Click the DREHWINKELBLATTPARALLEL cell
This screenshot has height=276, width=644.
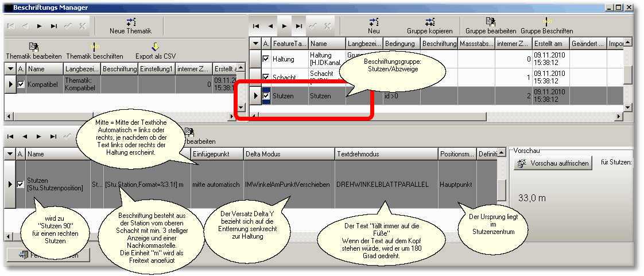coord(386,185)
